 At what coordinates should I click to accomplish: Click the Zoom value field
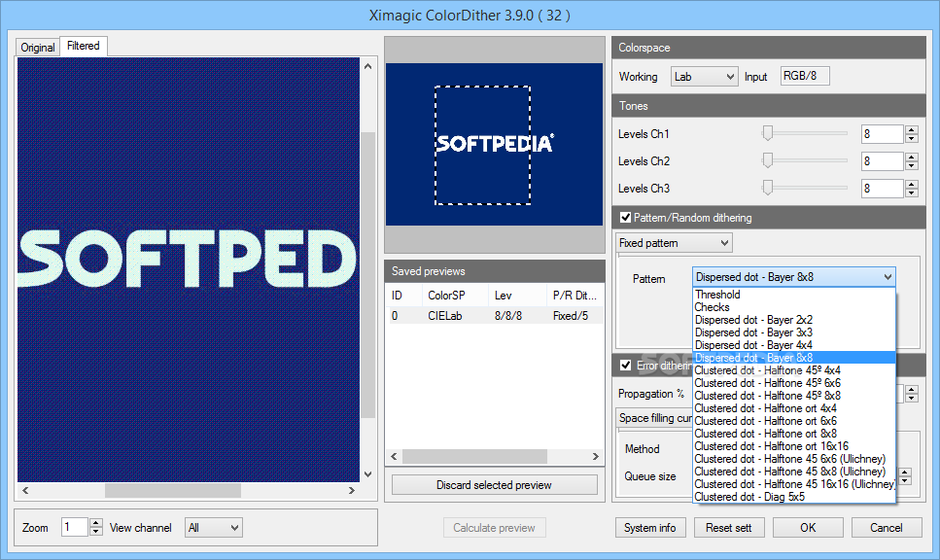pos(74,527)
